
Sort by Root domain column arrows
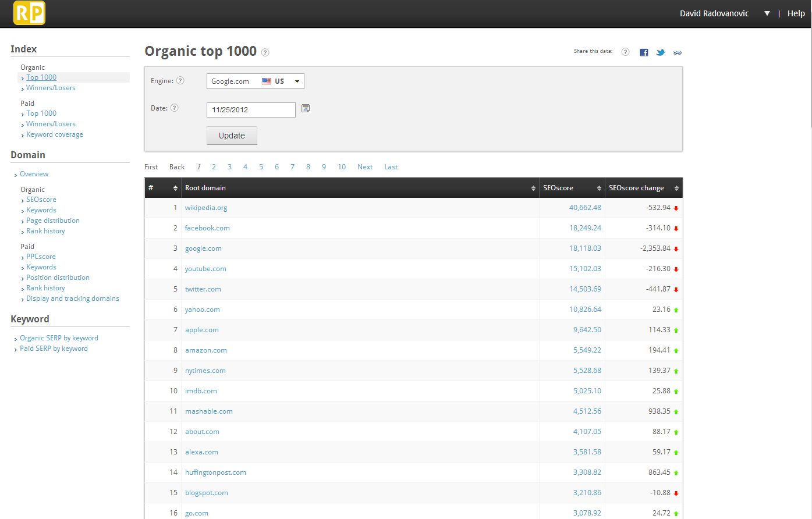click(x=533, y=188)
